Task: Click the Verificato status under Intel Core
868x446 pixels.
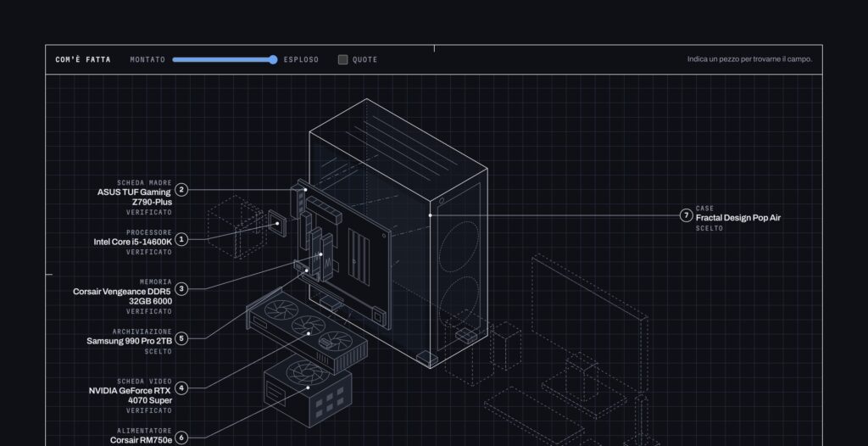Action: click(149, 252)
